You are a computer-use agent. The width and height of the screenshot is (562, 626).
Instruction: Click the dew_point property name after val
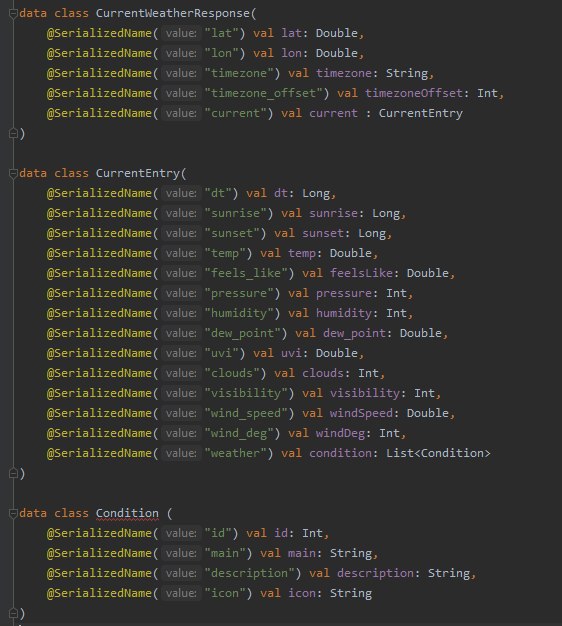[354, 333]
